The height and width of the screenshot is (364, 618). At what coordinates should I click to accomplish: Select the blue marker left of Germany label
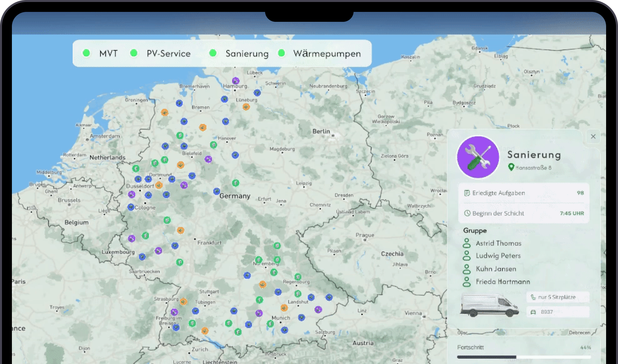click(x=216, y=191)
